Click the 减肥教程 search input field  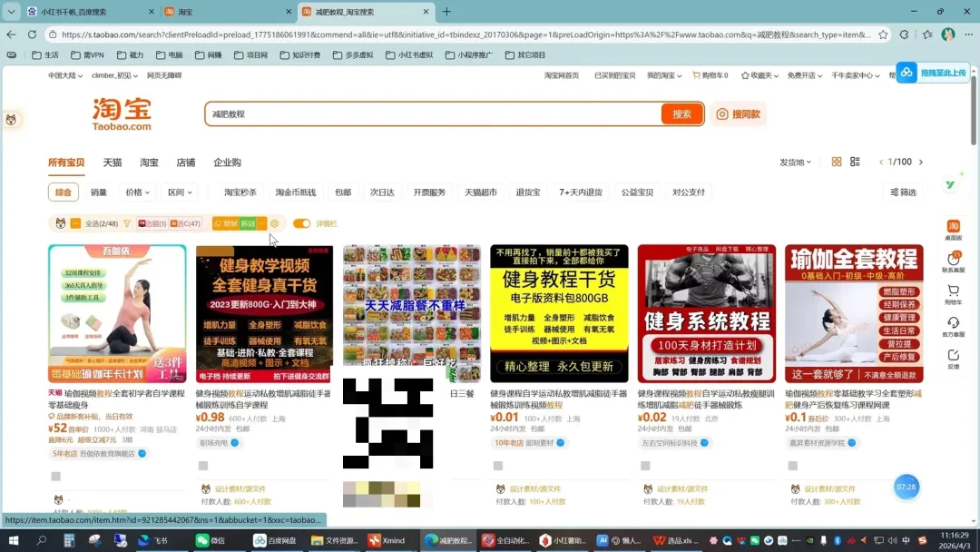(433, 114)
